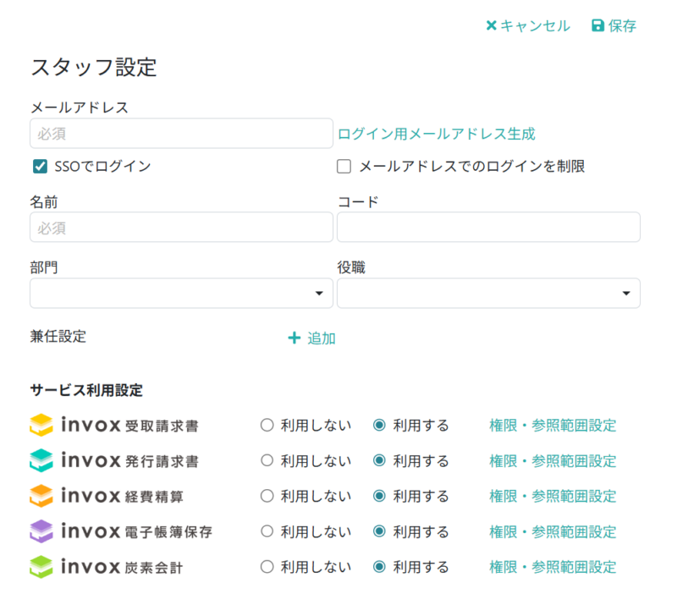Click the 兼任設定 label
Viewport: 677px width, 616px height.
tap(56, 337)
